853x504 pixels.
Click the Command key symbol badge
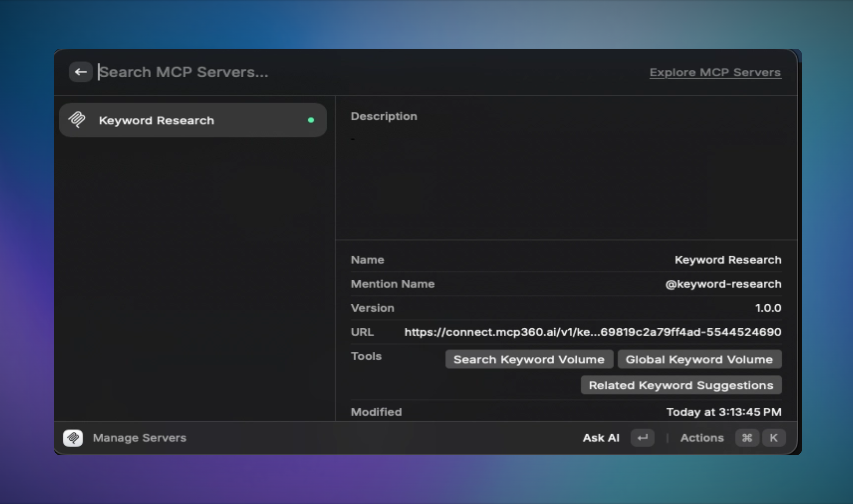click(747, 438)
